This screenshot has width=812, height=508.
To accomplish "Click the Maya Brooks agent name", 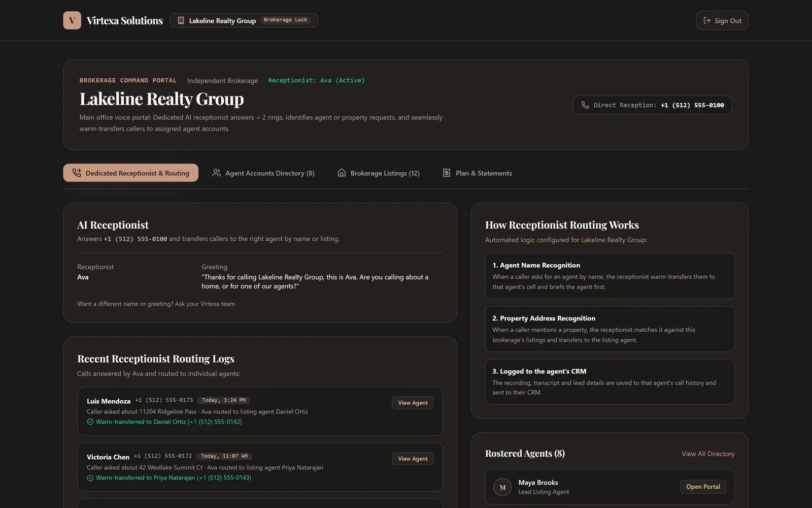I will click(x=538, y=483).
